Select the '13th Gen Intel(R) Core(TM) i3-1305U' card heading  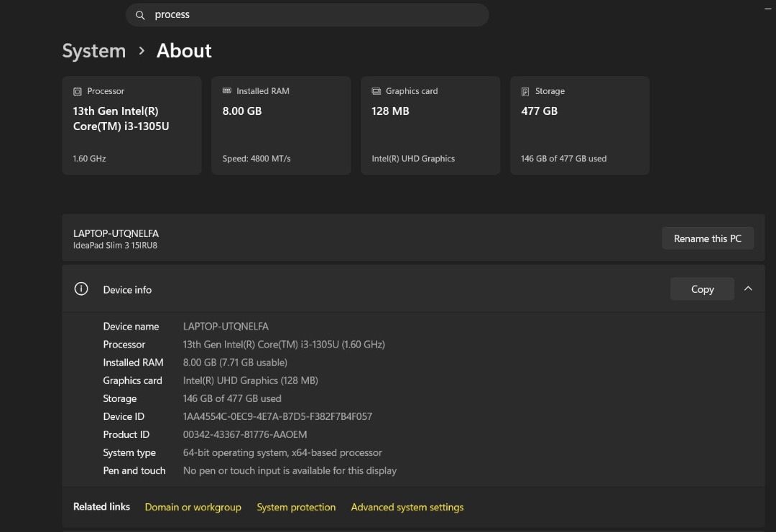(121, 118)
